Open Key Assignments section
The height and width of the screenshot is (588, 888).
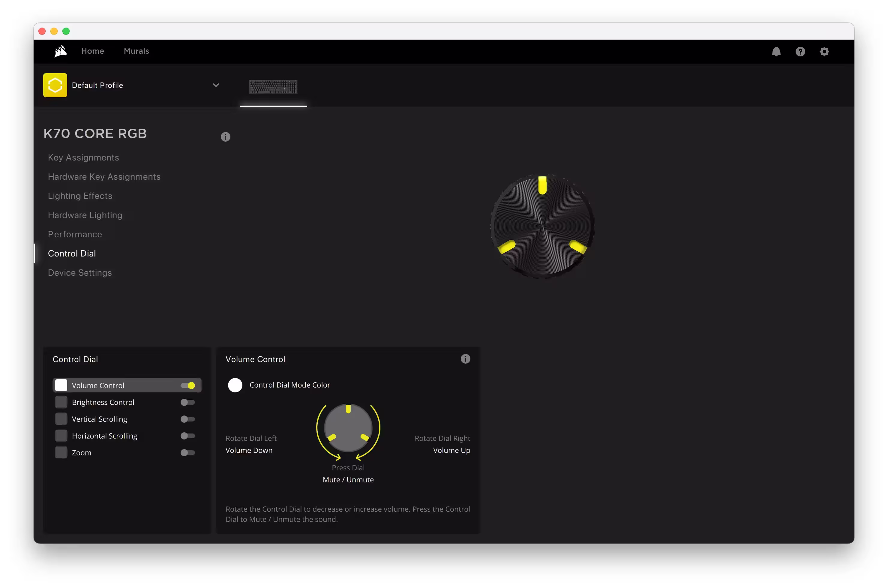[x=84, y=157]
